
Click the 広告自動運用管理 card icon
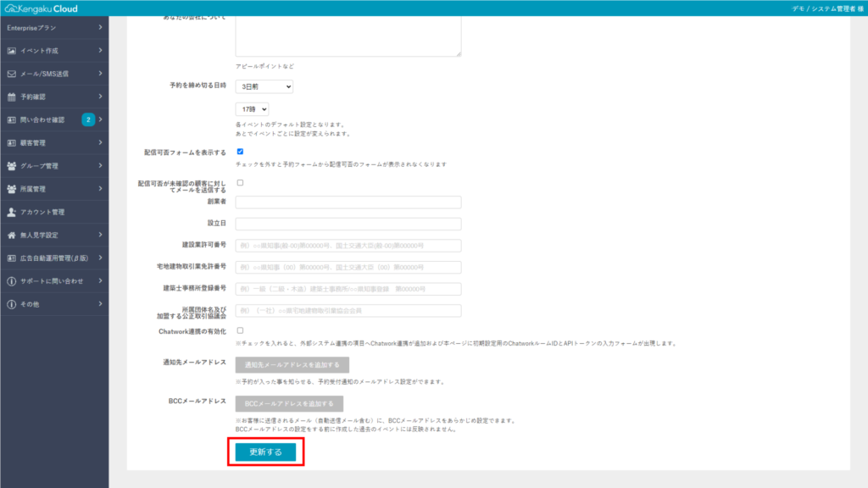pyautogui.click(x=12, y=258)
